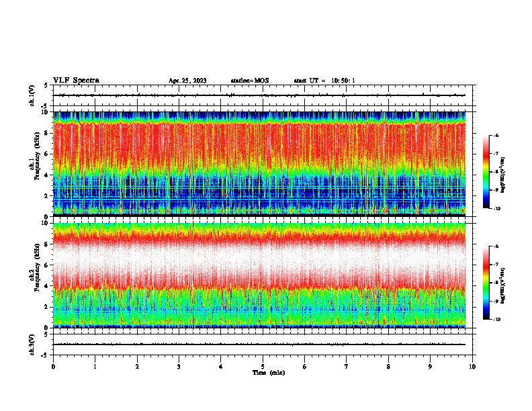The height and width of the screenshot is (411, 532).
Task: Click the "10" tick on ch.1 Frequency axis
Action: coord(45,112)
